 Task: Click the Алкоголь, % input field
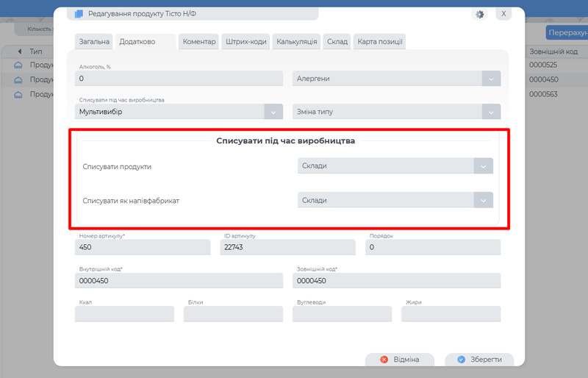pyautogui.click(x=179, y=79)
